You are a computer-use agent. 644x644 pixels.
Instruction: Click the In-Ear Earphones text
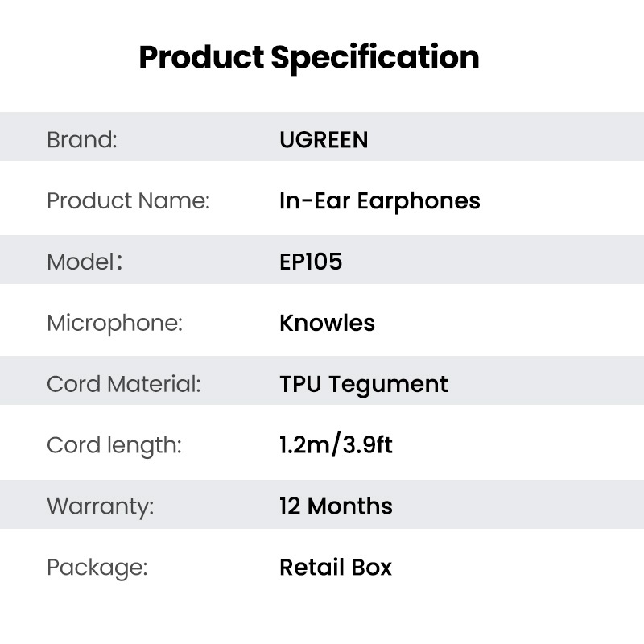point(380,201)
